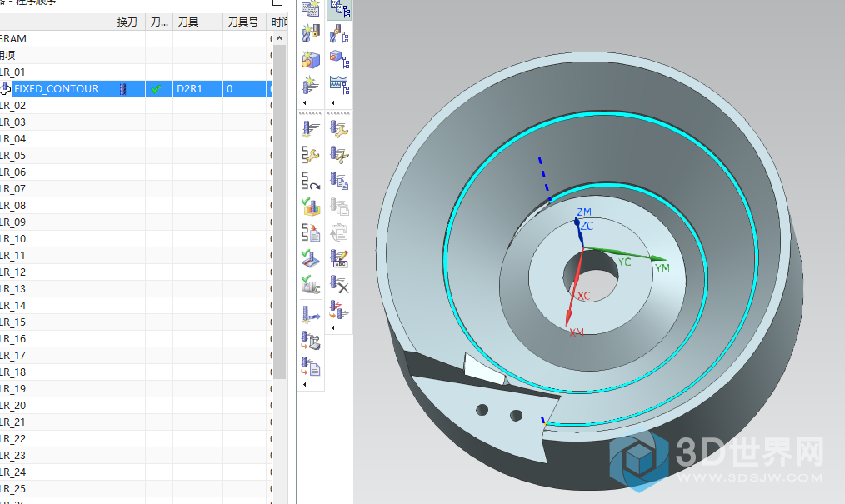Screen dimensions: 845x504
Task: Click the Edit Tool Path wrench icon
Action: coord(311,155)
